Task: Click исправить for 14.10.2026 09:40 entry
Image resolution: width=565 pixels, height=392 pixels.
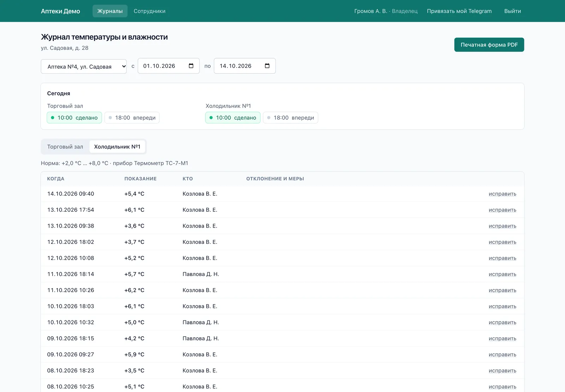Action: point(502,194)
